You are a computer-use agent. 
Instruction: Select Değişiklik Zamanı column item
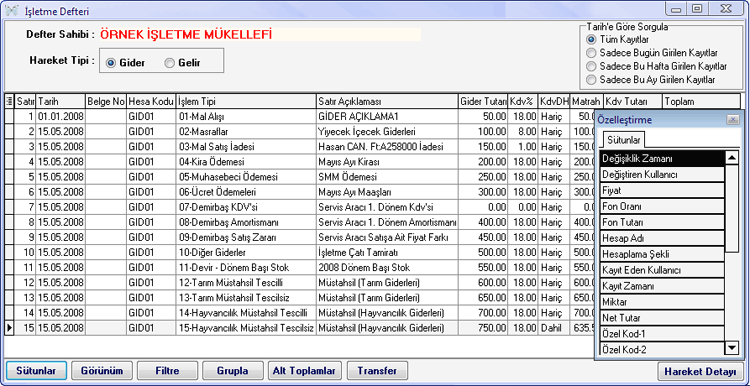[662, 159]
